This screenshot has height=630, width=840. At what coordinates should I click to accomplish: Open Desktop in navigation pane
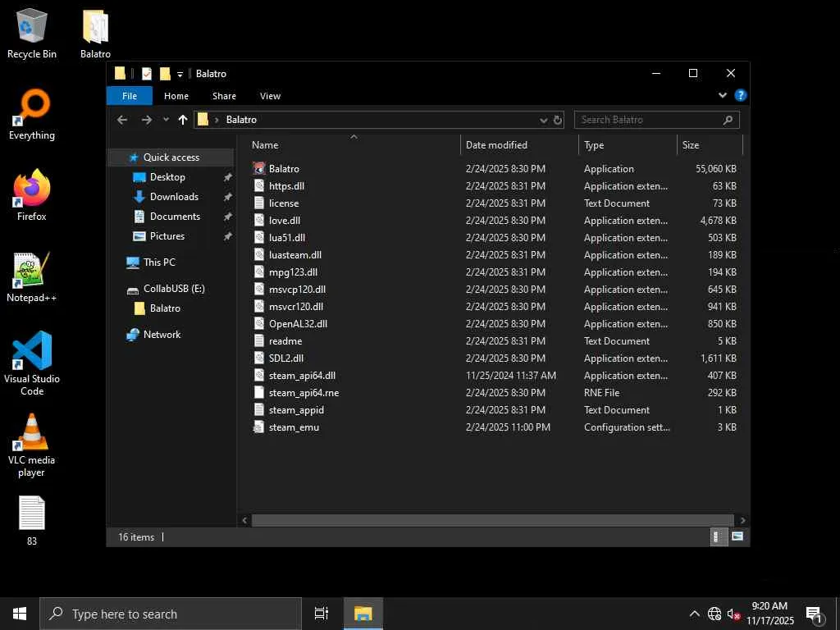(x=167, y=177)
